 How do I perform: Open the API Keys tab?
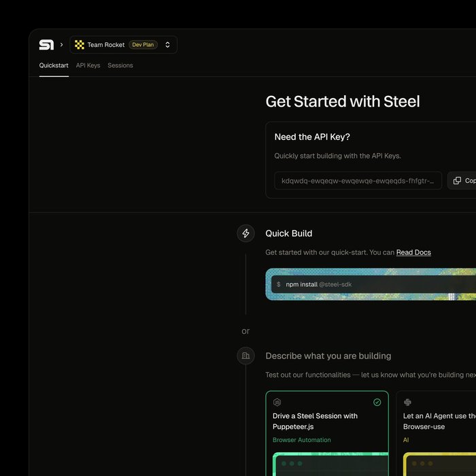click(88, 65)
